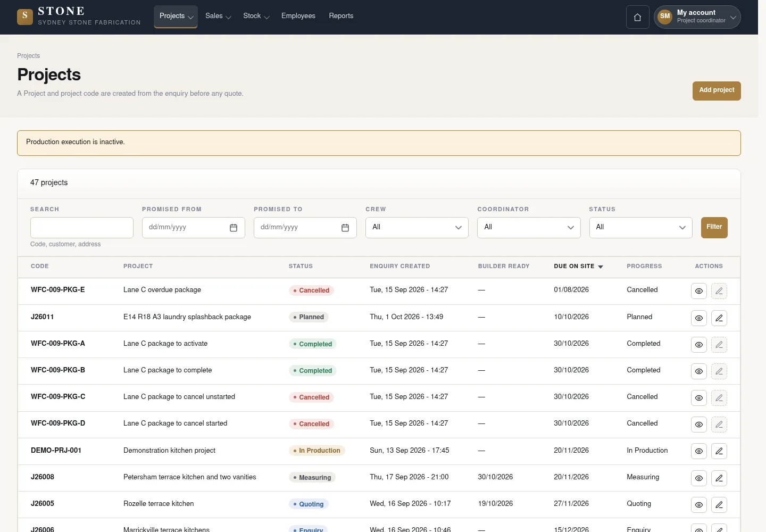Open the My account dropdown
This screenshot has height=532, width=766.
point(697,17)
